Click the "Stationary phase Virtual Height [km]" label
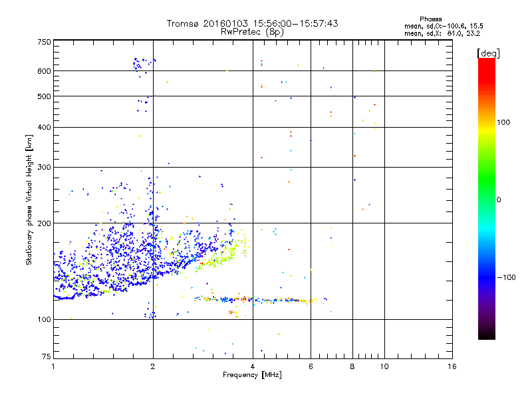Viewport: 532px width, 399px height. point(29,200)
